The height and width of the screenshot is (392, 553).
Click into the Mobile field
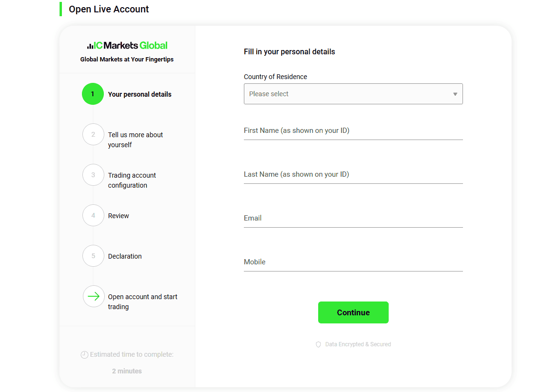(x=353, y=262)
